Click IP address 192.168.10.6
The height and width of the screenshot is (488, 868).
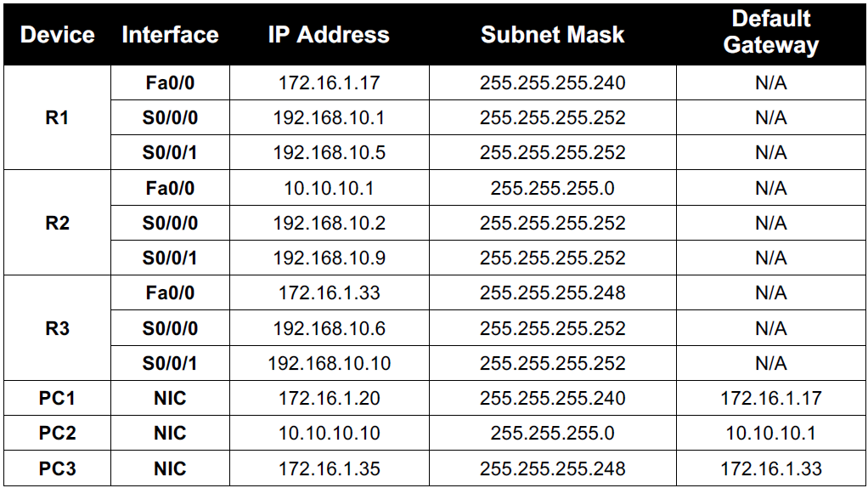pos(329,328)
